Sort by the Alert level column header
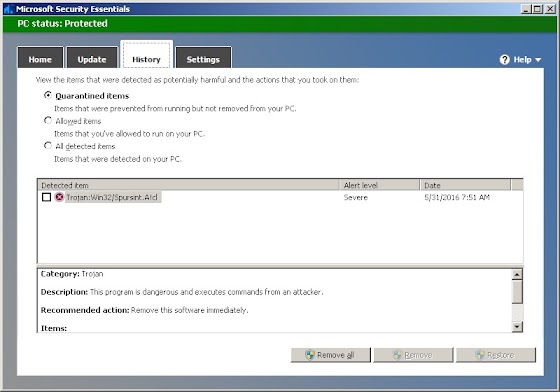This screenshot has width=560, height=392. (x=379, y=185)
